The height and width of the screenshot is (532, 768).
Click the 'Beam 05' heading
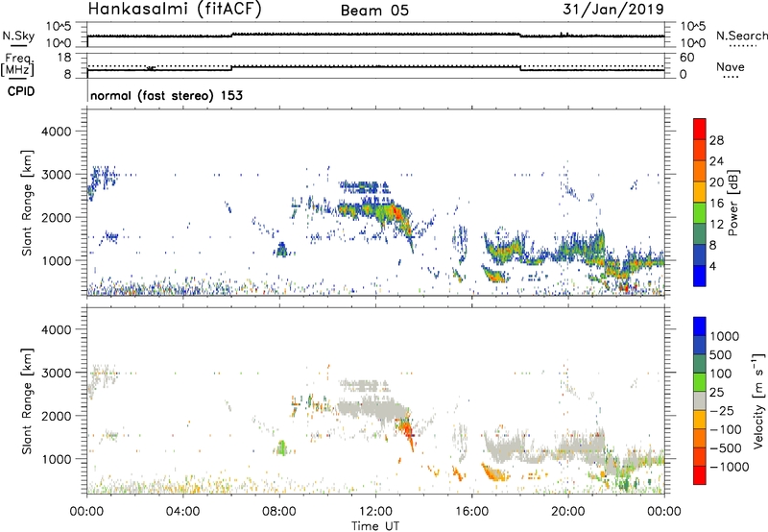(x=374, y=11)
